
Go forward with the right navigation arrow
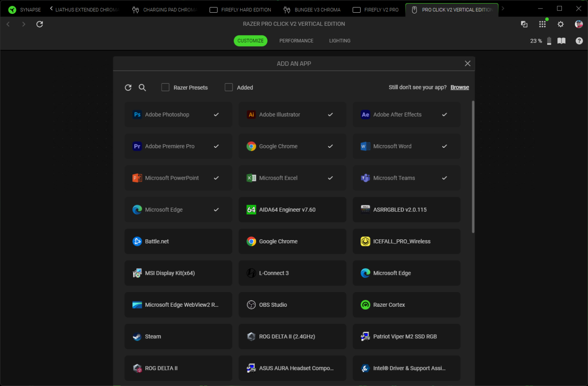(24, 24)
